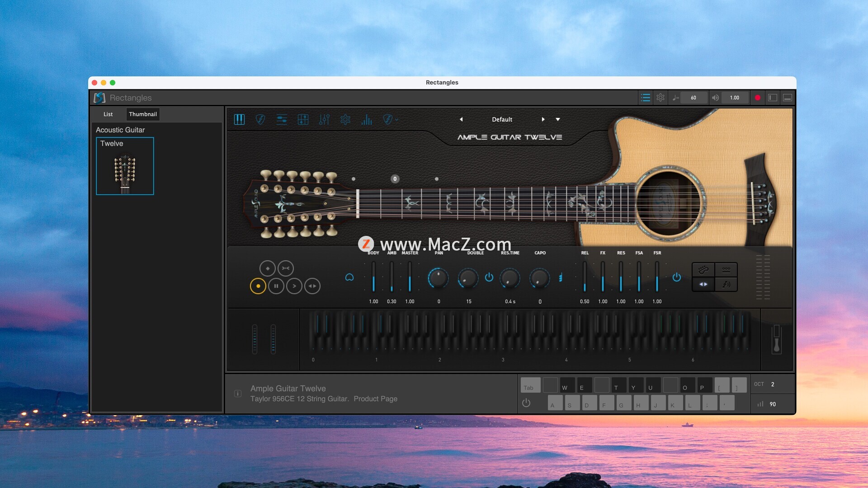The height and width of the screenshot is (488, 868).
Task: Open the Product Page link
Action: pyautogui.click(x=375, y=399)
